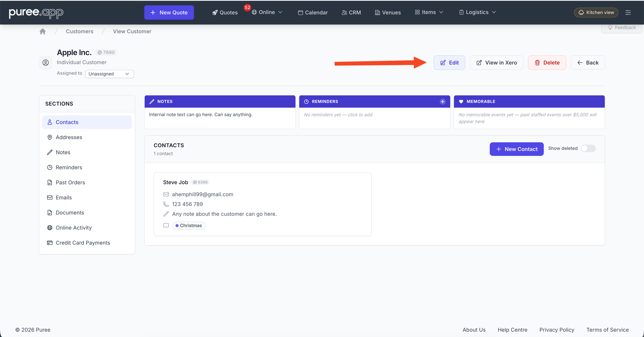644x337 pixels.
Task: Open the Calendar page
Action: click(x=313, y=13)
